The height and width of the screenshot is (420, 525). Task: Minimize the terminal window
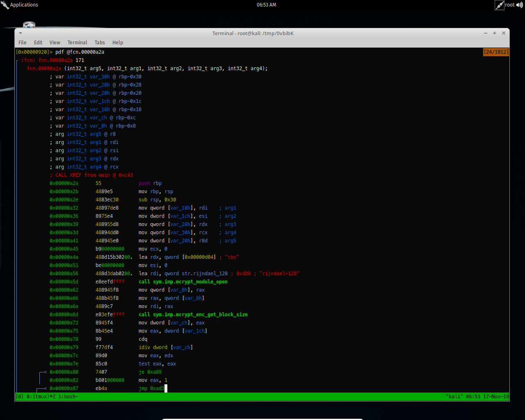(x=486, y=33)
